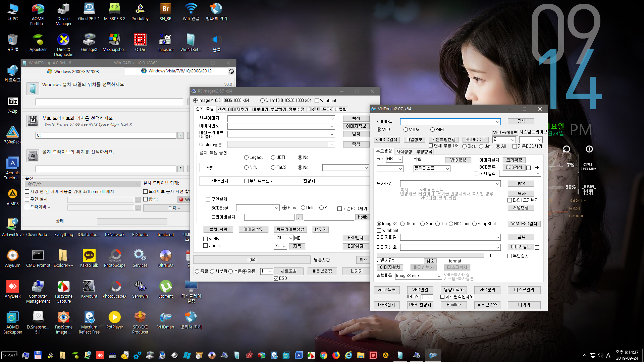Switch to 자식생성 tab in VHDman
This screenshot has width=644, height=362.
[404, 152]
